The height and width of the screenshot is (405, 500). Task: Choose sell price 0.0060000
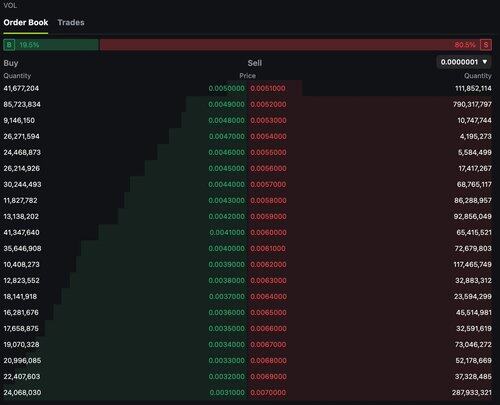click(268, 232)
